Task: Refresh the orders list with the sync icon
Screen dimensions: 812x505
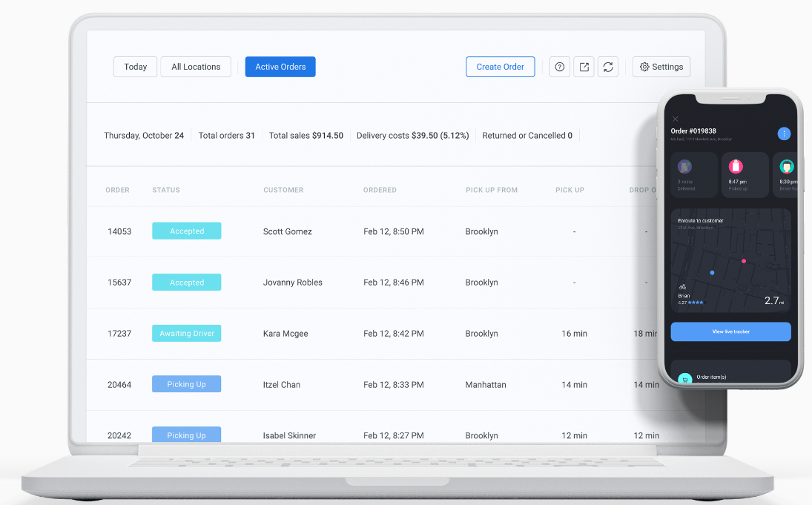Action: tap(608, 67)
